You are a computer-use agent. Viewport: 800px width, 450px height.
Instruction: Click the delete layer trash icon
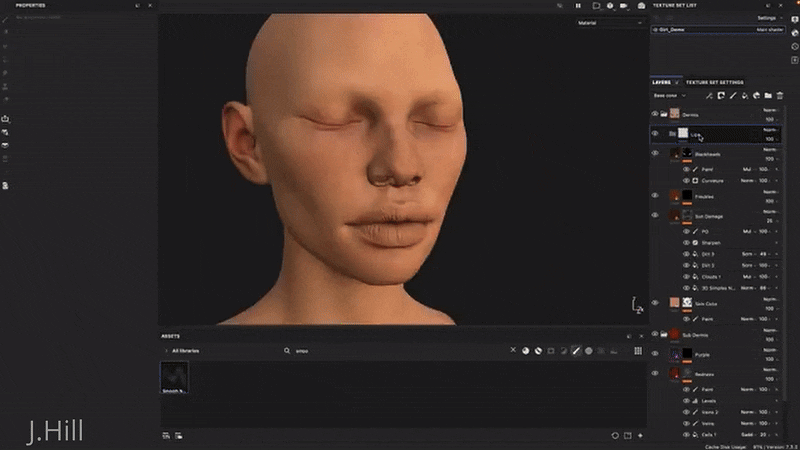pyautogui.click(x=780, y=96)
